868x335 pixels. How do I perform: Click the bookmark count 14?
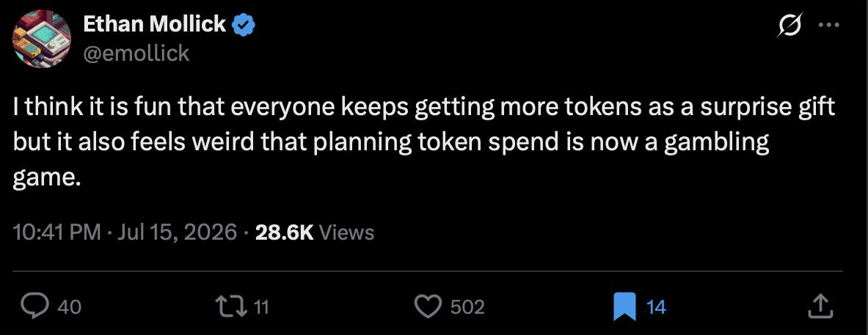point(657,307)
